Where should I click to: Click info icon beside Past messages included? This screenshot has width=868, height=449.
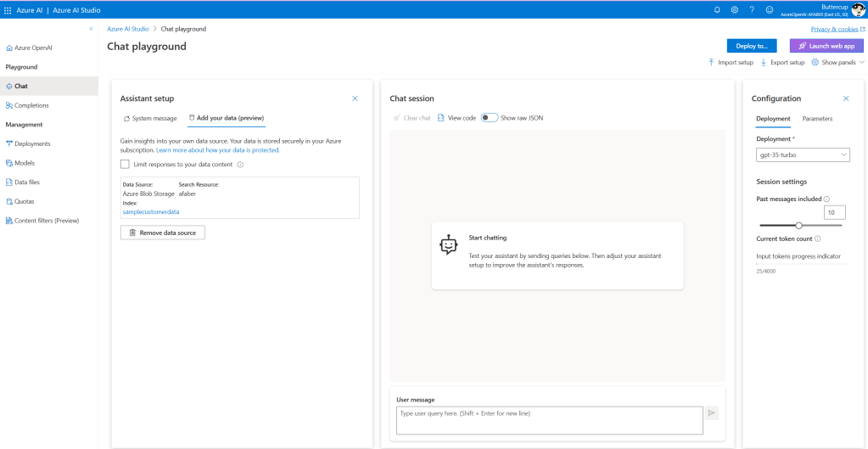click(x=826, y=199)
